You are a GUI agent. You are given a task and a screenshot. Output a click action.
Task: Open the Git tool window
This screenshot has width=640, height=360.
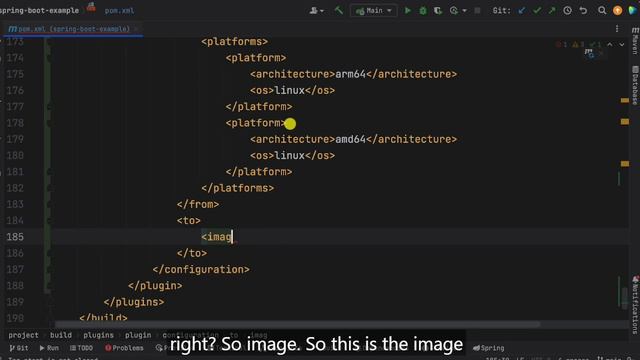(19, 348)
